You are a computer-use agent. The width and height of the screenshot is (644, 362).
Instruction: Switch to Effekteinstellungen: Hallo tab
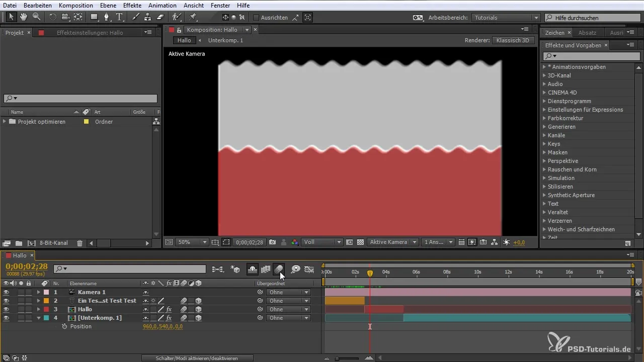90,32
